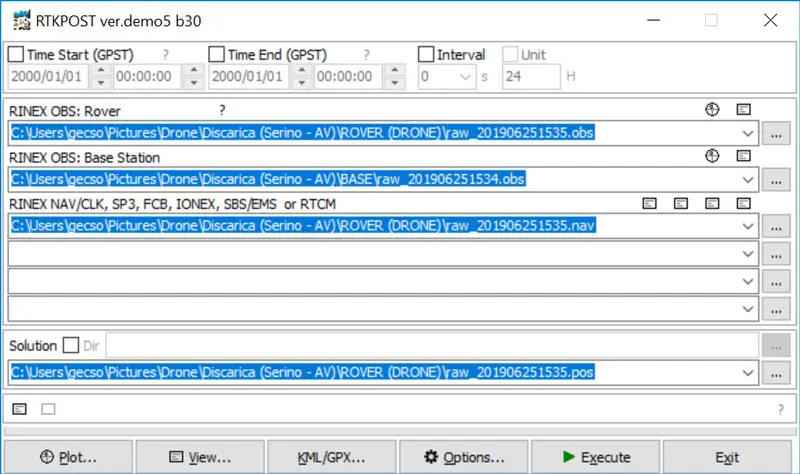The width and height of the screenshot is (800, 474).
Task: Browse for the third empty file field under the .nav row
Action: 776,309
